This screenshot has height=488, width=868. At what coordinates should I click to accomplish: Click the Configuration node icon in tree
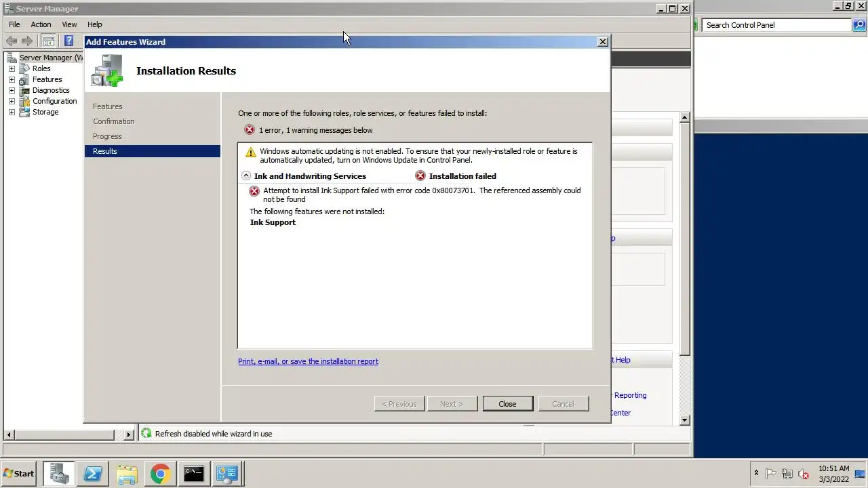coord(24,101)
